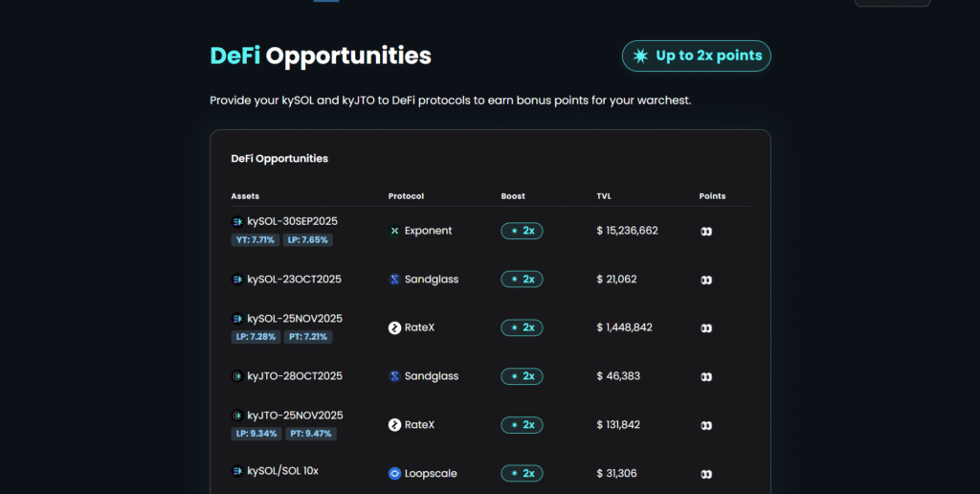Open the kySOL-25NOV2025 asset name
Viewport: 980px width, 494px height.
295,319
